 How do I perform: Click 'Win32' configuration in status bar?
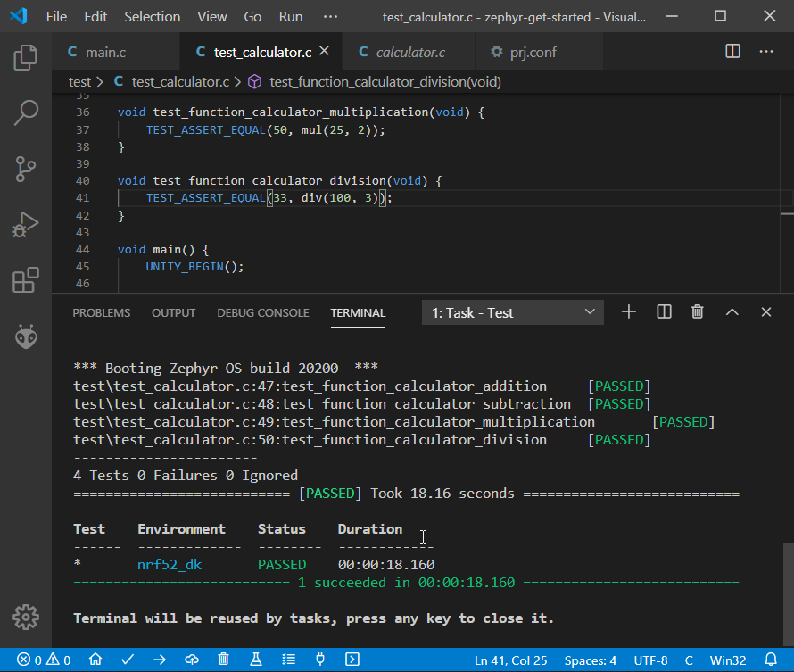(728, 660)
